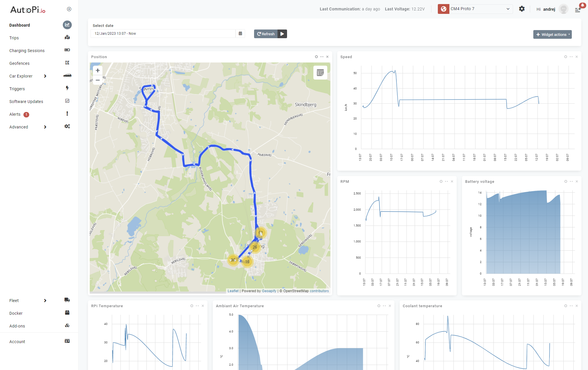Click the Triggers lightning icon
588x370 pixels.
[x=67, y=88]
